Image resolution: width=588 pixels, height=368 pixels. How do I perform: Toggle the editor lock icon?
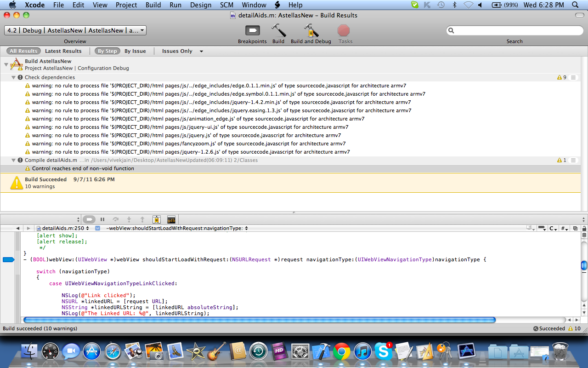coord(584,228)
